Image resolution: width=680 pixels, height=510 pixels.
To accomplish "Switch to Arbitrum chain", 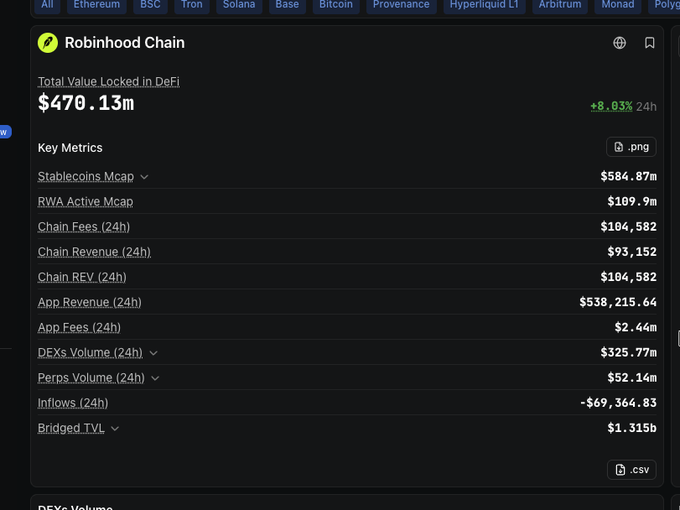I will point(560,5).
